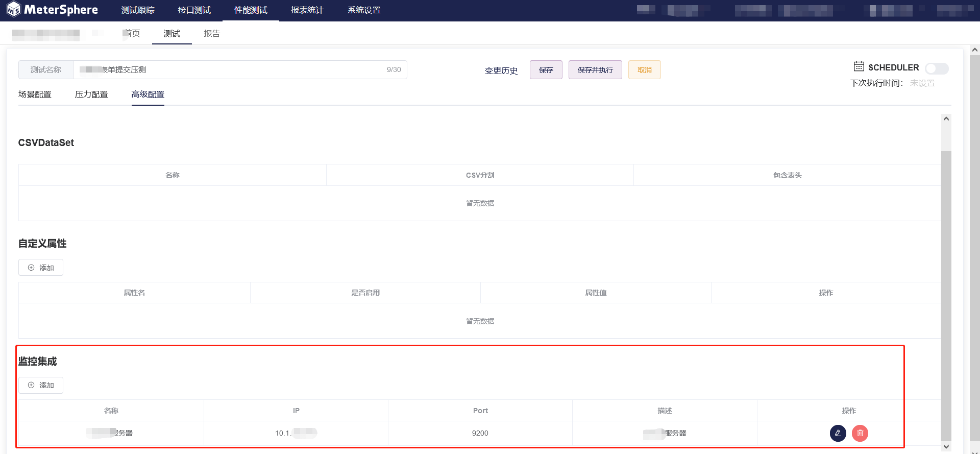Switch to the 测试 sub-tab
980x454 pixels.
(x=172, y=34)
